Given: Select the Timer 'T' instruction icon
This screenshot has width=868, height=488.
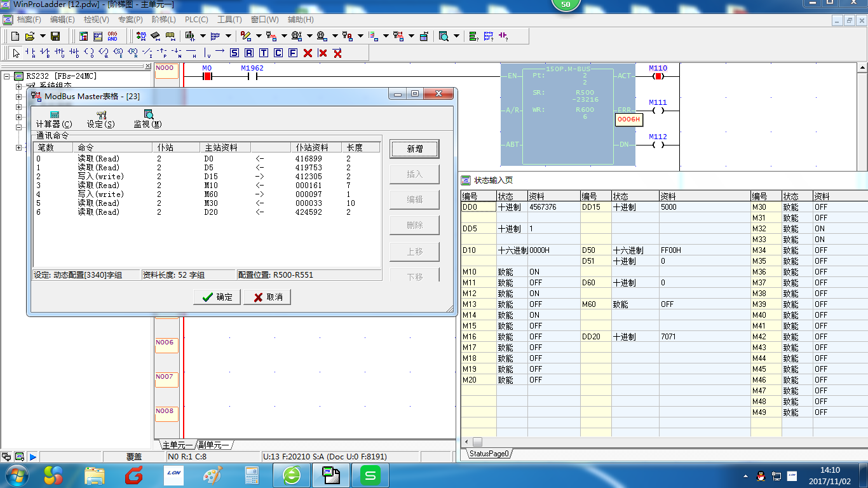Looking at the screenshot, I should coord(264,53).
